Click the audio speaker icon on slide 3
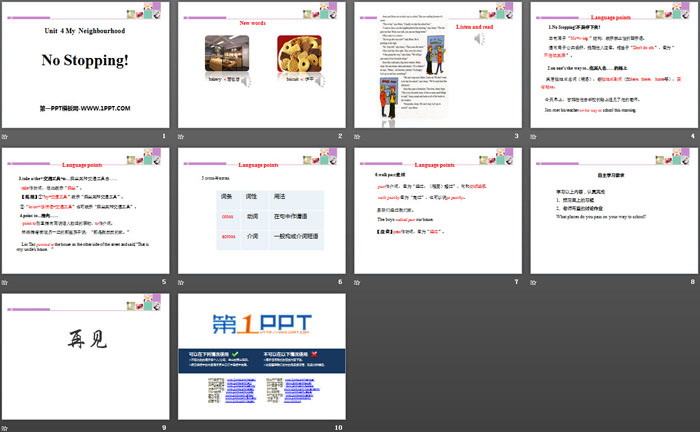This screenshot has height=432, width=700. coord(479,39)
